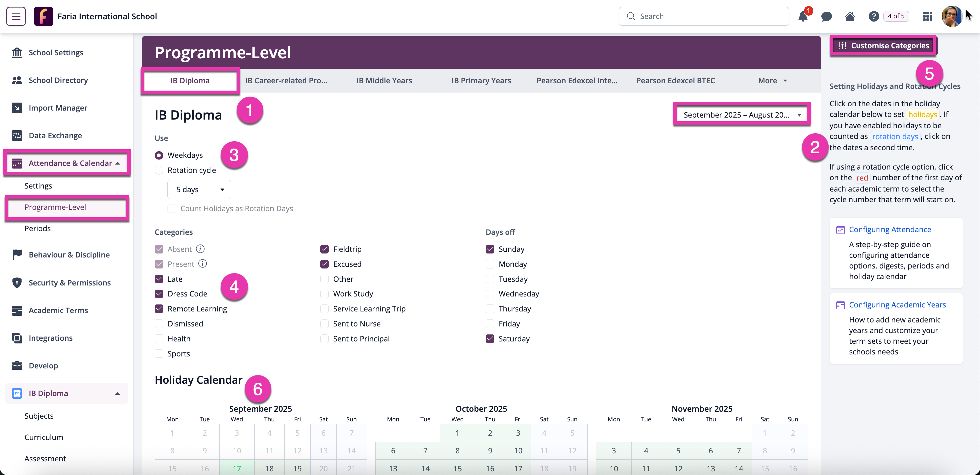Click the Security & Permissions shield icon

tap(17, 282)
